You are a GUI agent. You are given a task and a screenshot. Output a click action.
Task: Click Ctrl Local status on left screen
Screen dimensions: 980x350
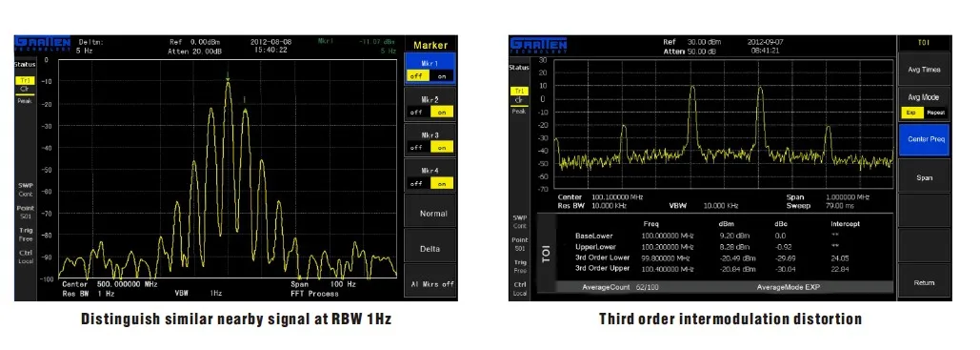[x=25, y=257]
